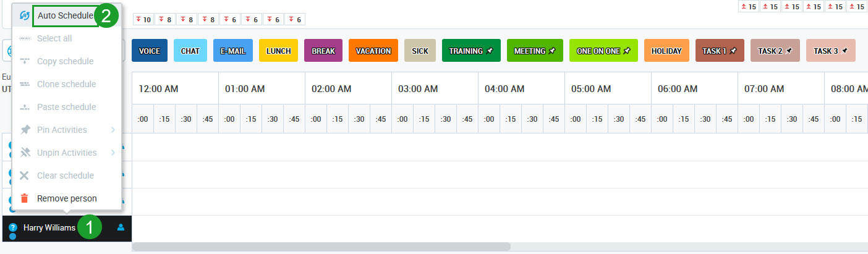Screen dimensions: 868x254
Task: Choose the orange VACATION activity swatch
Action: pyautogui.click(x=373, y=51)
